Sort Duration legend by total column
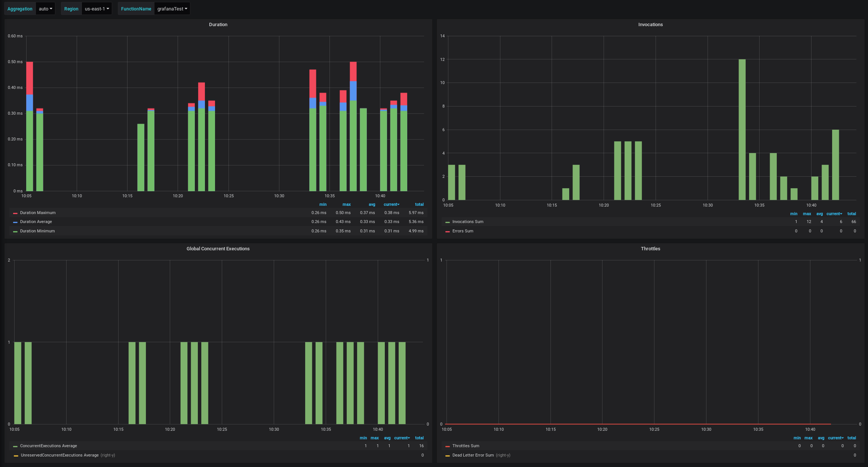The image size is (868, 467). click(x=419, y=205)
